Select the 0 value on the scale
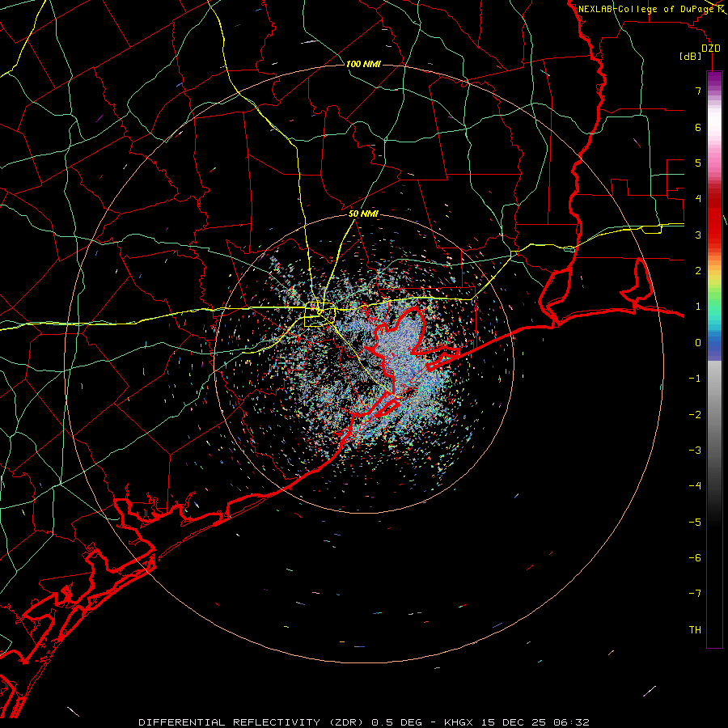Image resolution: width=728 pixels, height=728 pixels. click(x=698, y=343)
